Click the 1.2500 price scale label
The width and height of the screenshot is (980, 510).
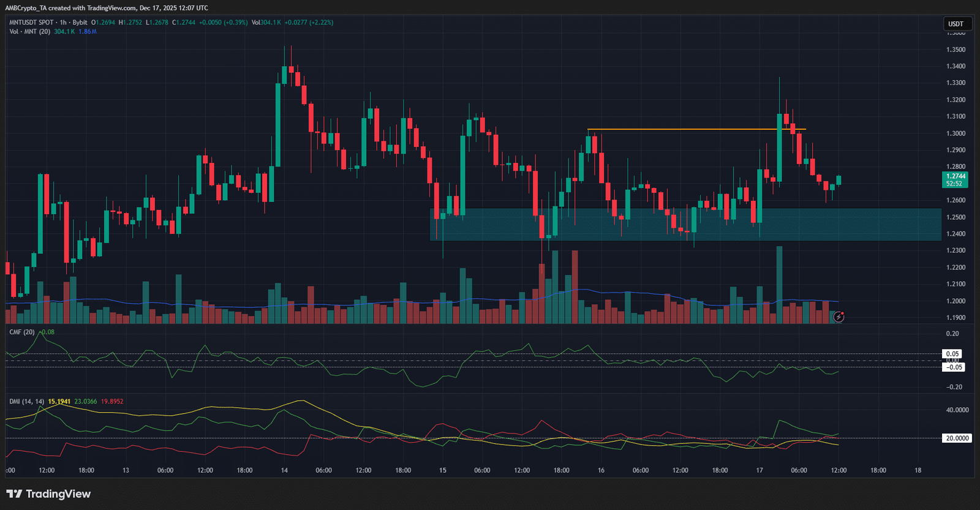[956, 217]
